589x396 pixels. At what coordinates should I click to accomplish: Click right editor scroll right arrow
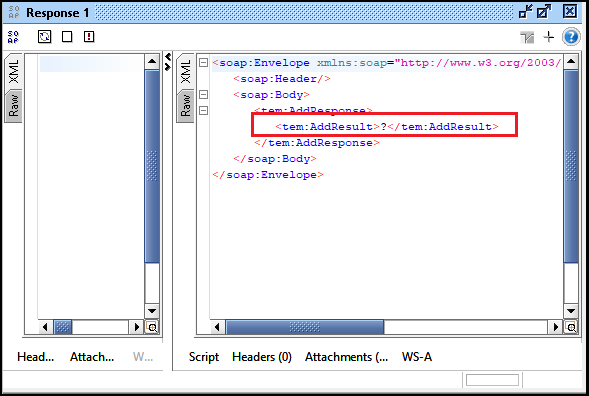[x=556, y=327]
